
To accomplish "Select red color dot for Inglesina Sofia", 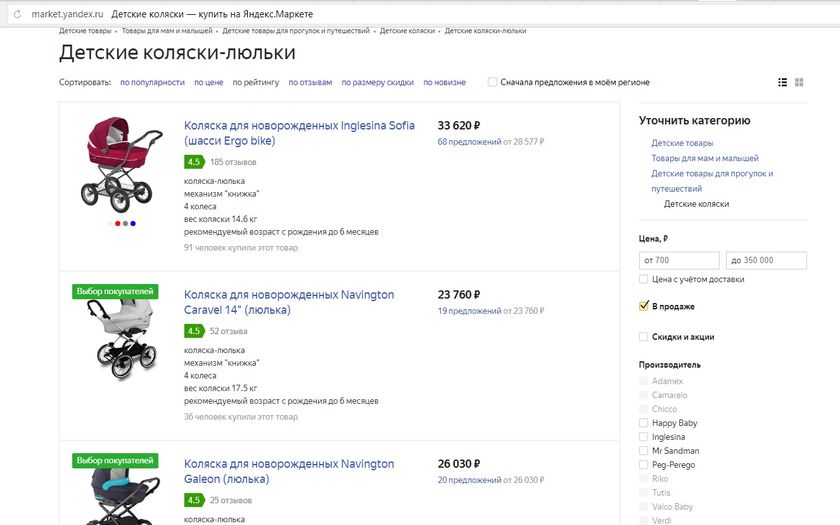I will tap(118, 223).
